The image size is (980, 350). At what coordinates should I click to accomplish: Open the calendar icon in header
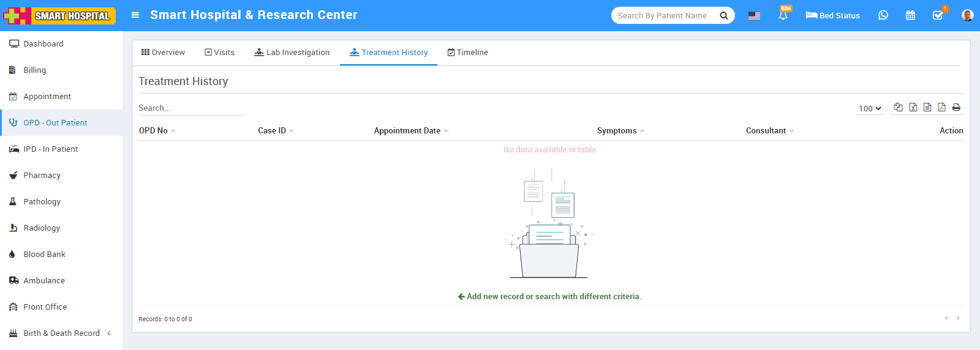911,15
